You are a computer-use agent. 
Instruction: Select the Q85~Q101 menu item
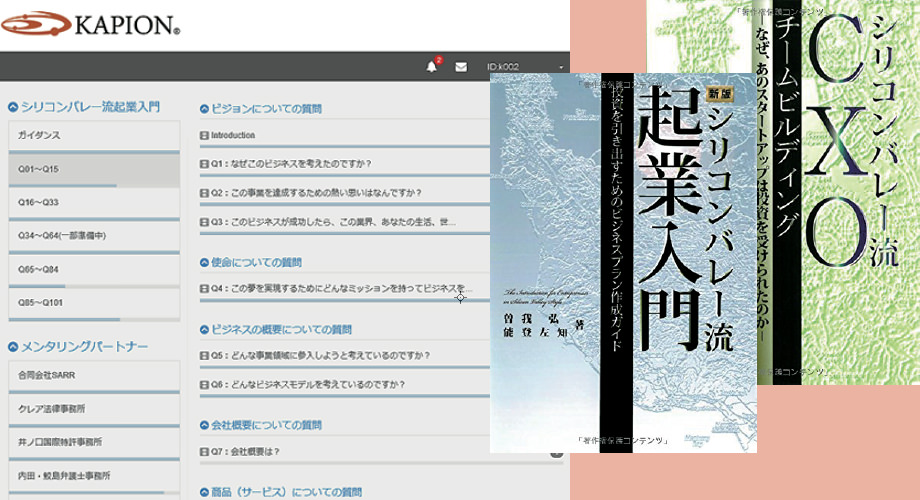94,303
